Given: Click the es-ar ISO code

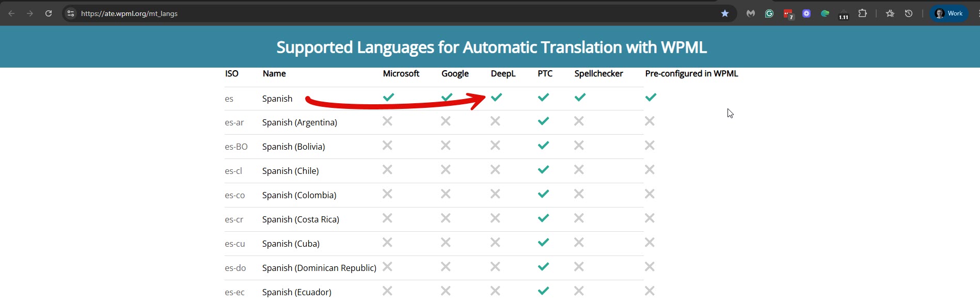Looking at the screenshot, I should pos(234,123).
